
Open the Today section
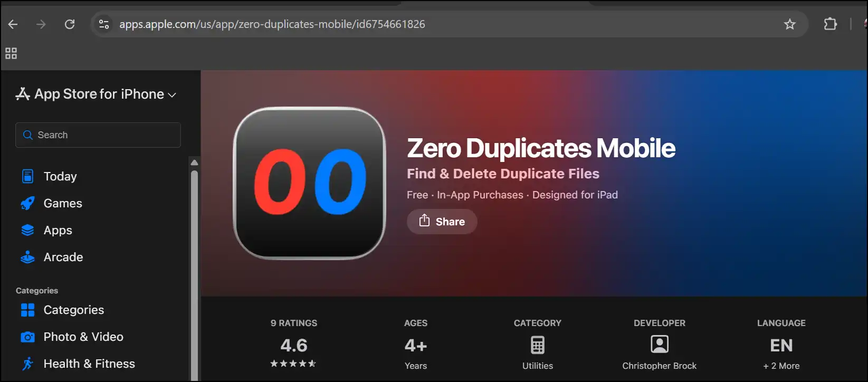point(60,176)
